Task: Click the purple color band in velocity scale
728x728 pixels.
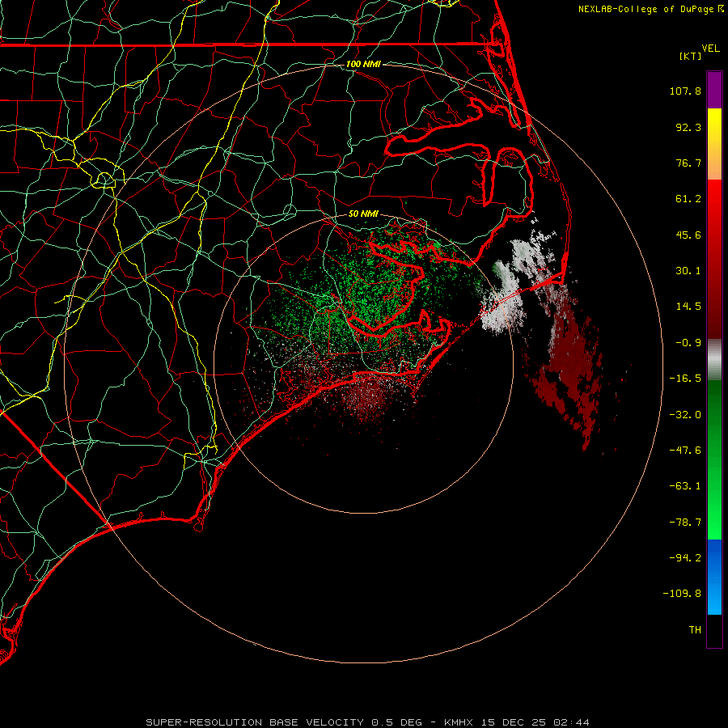Action: point(714,90)
